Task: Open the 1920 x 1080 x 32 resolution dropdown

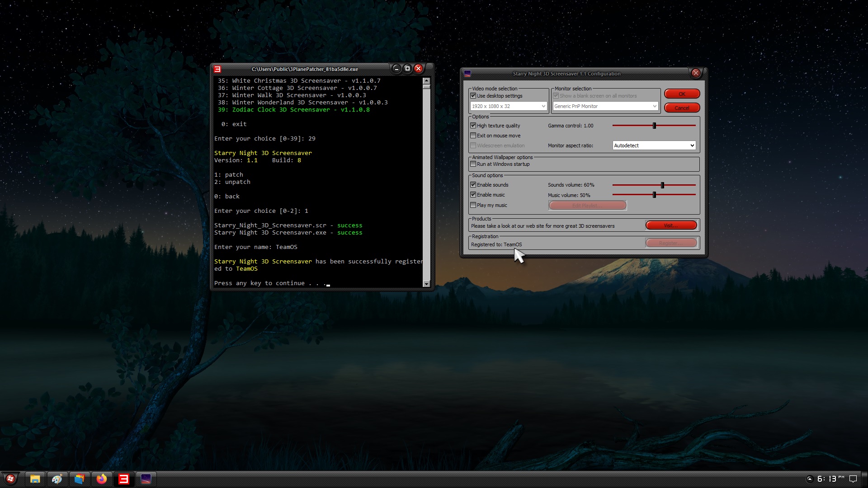Action: coord(509,106)
